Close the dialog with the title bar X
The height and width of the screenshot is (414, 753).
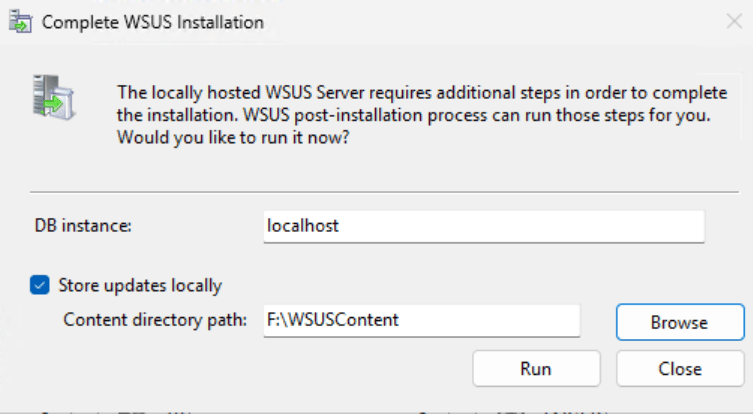pyautogui.click(x=731, y=20)
